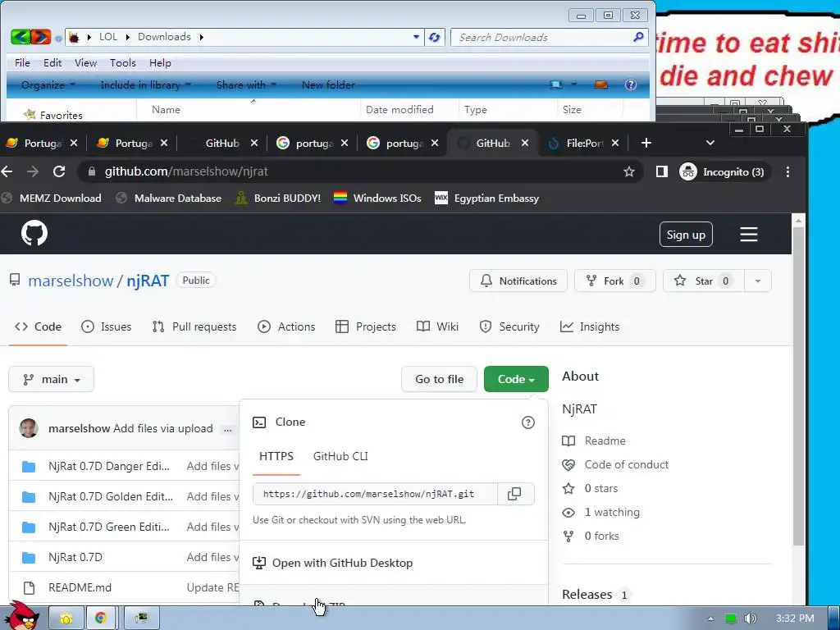Viewport: 840px width, 630px height.
Task: Click the Explorer forward arrow
Action: coord(41,37)
